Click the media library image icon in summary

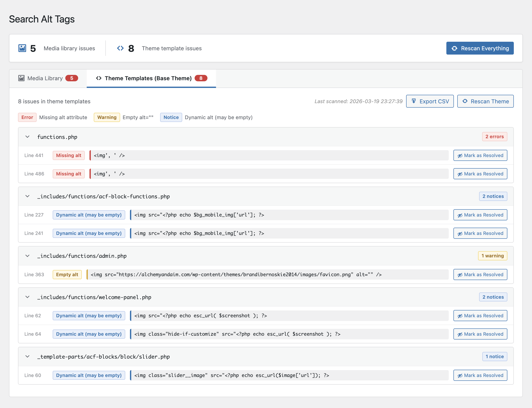(x=22, y=48)
